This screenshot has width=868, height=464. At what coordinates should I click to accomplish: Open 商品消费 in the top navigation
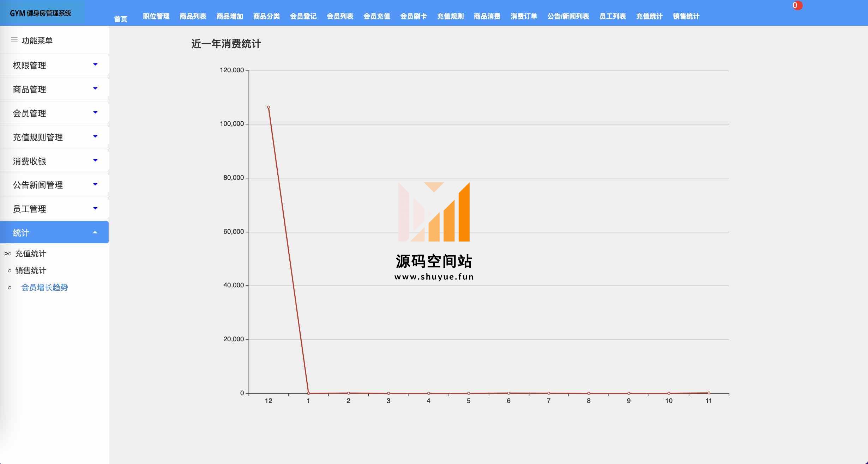[487, 16]
